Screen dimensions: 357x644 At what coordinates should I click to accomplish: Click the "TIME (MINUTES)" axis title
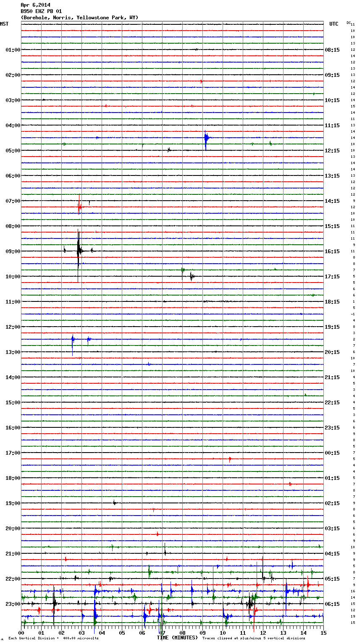(x=177, y=638)
